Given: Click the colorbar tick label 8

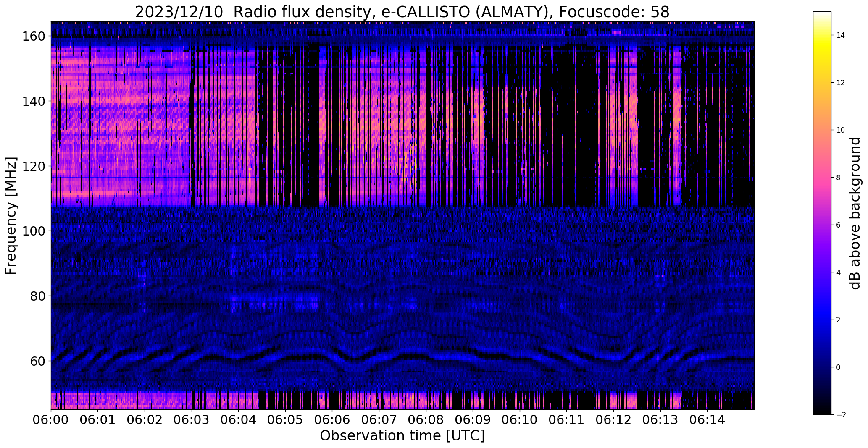Looking at the screenshot, I should (x=838, y=178).
